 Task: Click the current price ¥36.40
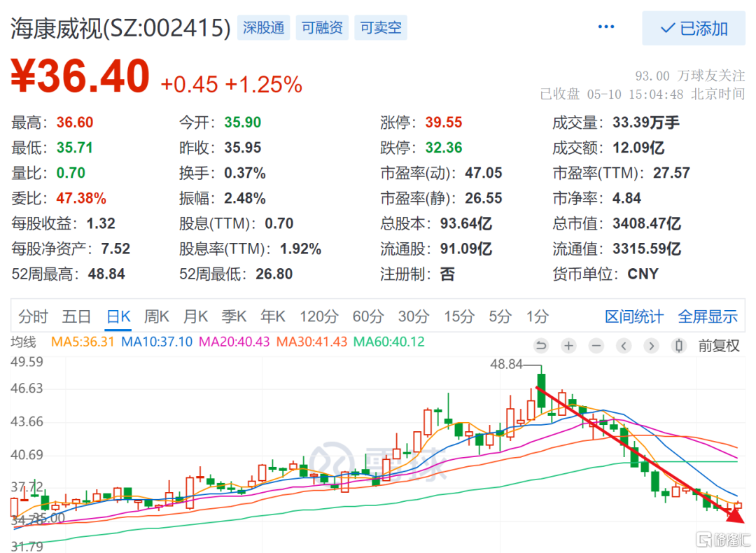[x=80, y=76]
